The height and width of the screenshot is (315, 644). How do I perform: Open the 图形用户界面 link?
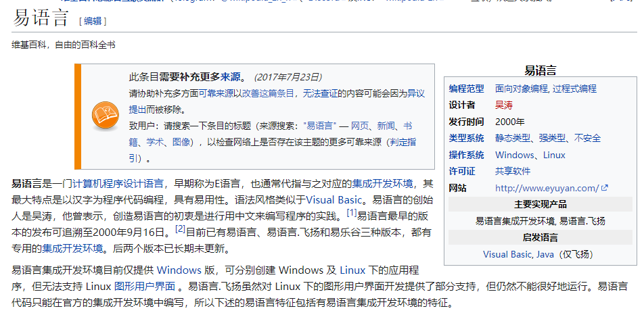click(x=145, y=287)
